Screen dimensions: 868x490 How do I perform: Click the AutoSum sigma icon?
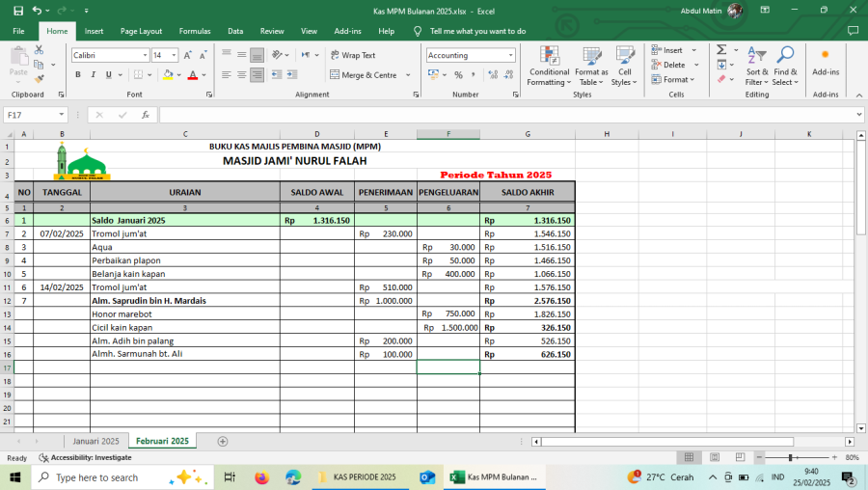(x=721, y=49)
